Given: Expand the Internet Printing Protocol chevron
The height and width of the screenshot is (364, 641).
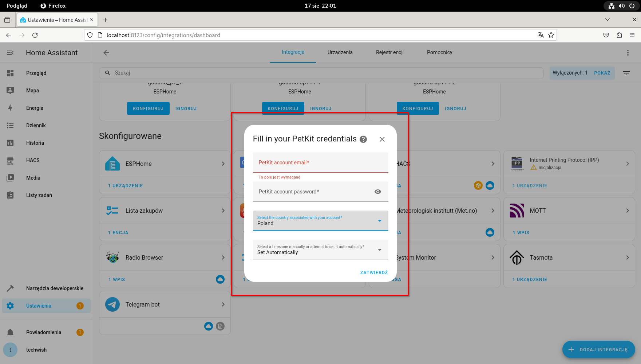Looking at the screenshot, I should point(628,164).
